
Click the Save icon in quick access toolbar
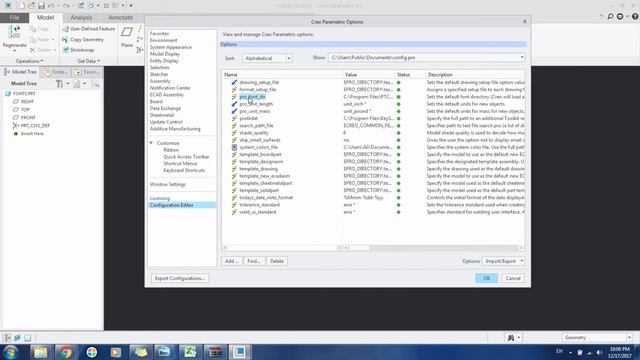pyautogui.click(x=41, y=6)
